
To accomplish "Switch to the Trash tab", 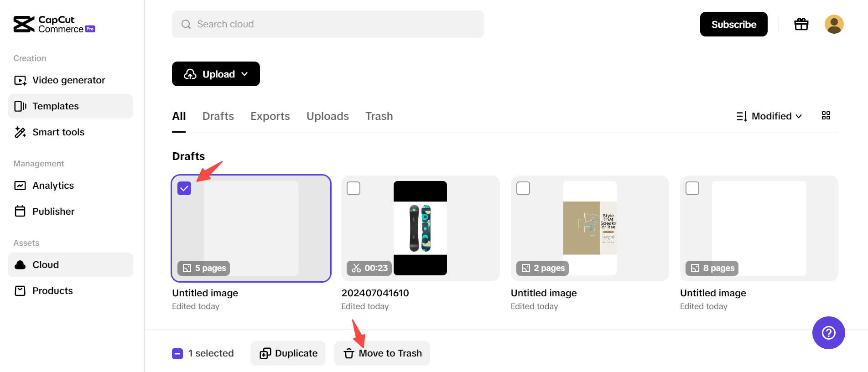I will (379, 116).
